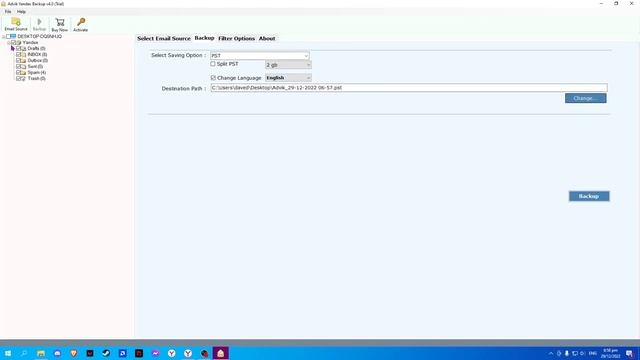Open Brave browser from the taskbar
The width and height of the screenshot is (640, 360).
73,353
